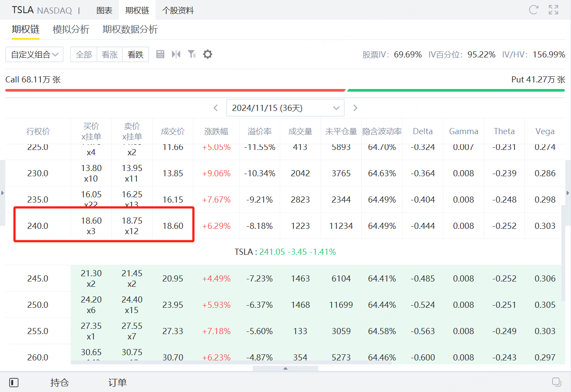
Task: Enter fullscreen mode
Action: 553,10
